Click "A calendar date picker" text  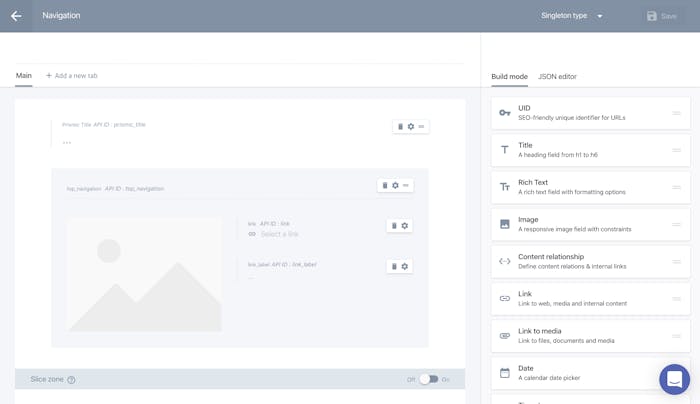(549, 378)
